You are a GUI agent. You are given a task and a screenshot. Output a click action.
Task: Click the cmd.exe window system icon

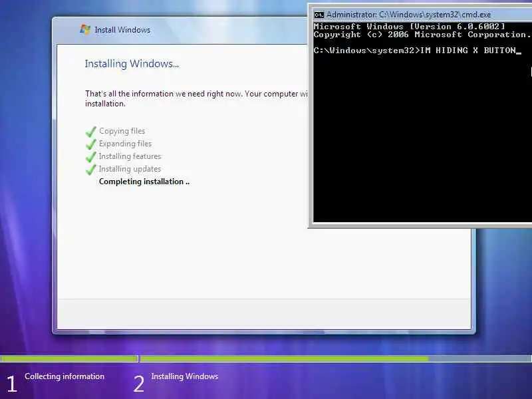coord(319,15)
